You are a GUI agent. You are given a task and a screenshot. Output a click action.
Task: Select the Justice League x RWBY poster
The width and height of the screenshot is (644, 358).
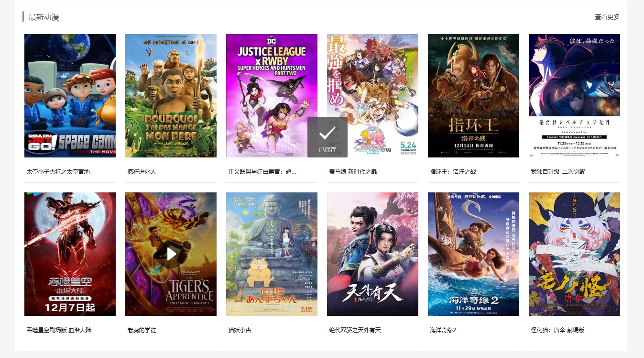272,96
